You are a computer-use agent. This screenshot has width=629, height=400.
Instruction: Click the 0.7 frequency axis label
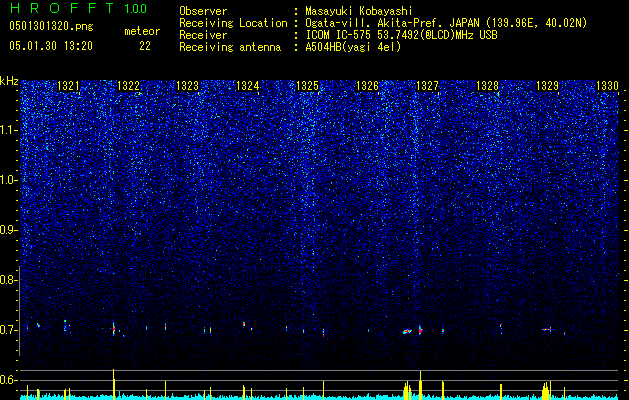[x=9, y=330]
